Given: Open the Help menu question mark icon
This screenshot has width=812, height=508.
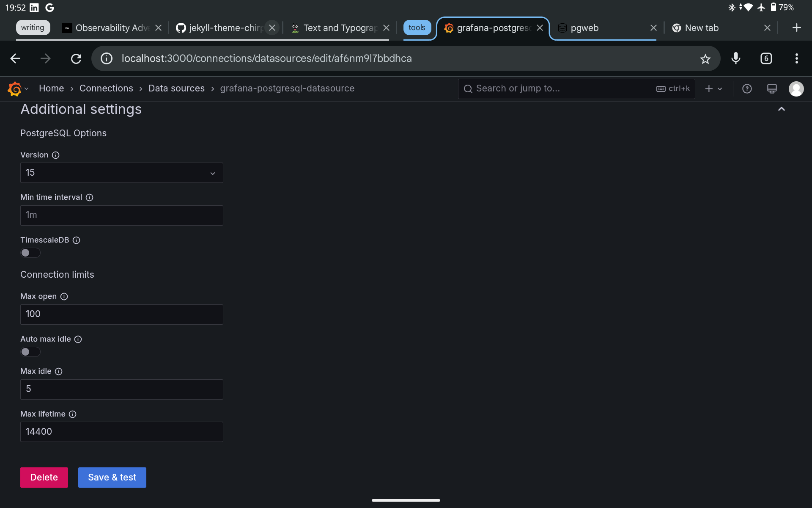Looking at the screenshot, I should click(747, 88).
